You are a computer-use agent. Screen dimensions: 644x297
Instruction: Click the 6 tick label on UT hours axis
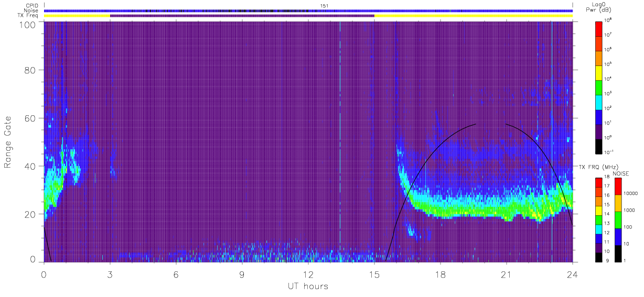[x=176, y=274]
